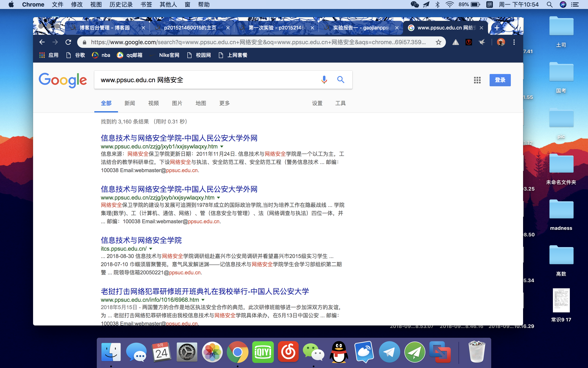Expand dropdown arrow next to jxyb/xxjsywlaqxy.htm
The width and height of the screenshot is (588, 368).
point(218,198)
